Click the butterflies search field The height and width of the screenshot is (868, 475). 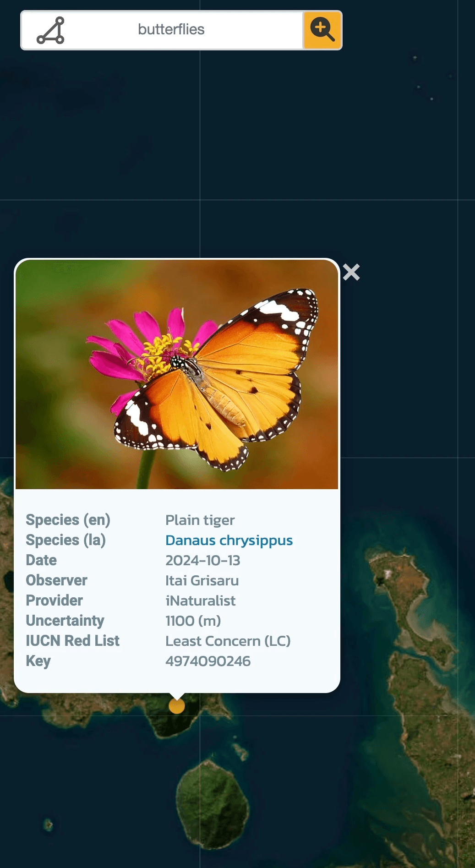pyautogui.click(x=171, y=30)
